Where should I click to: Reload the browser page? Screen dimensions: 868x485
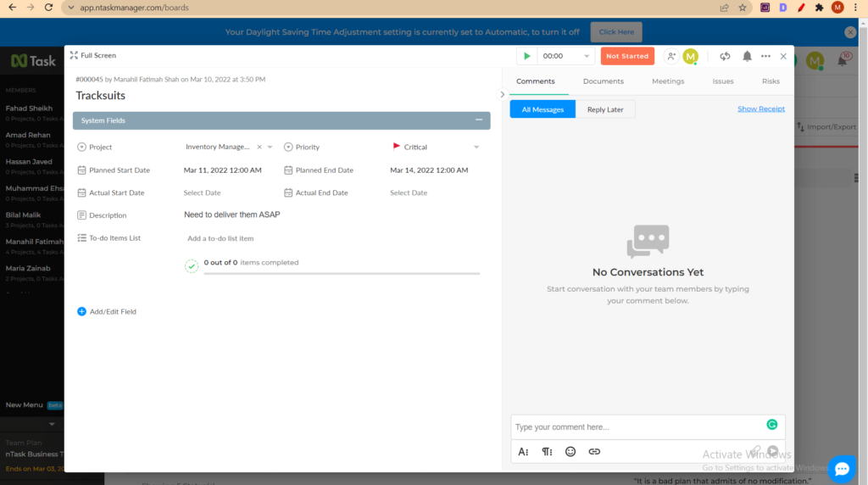pyautogui.click(x=48, y=8)
